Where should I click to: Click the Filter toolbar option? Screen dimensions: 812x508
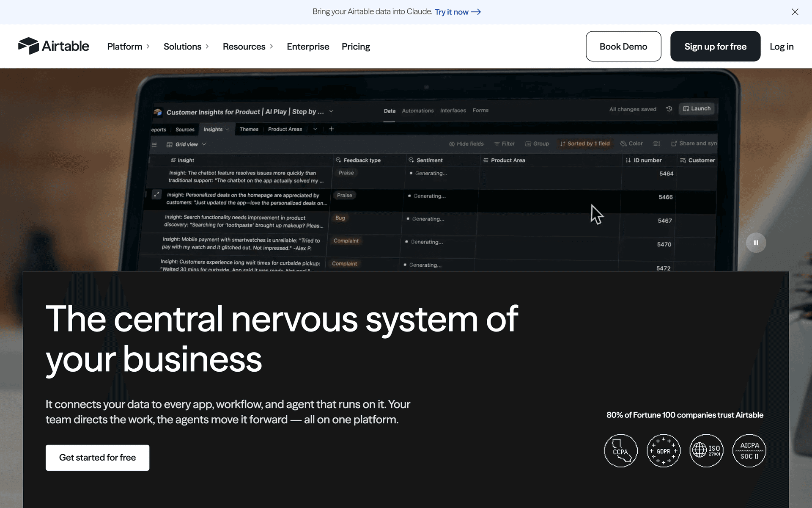[504, 144]
